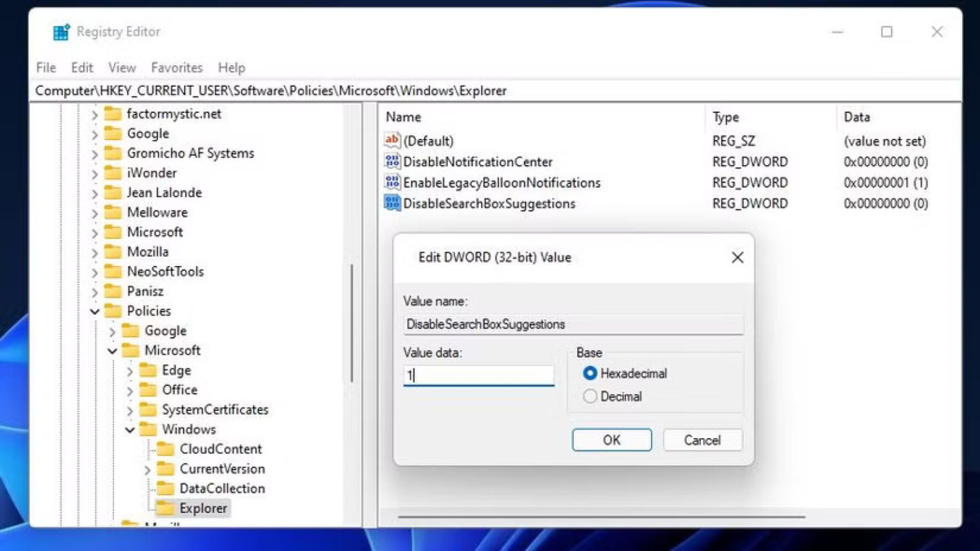Click the DisableNotificationCenter DWORD icon

click(x=392, y=162)
